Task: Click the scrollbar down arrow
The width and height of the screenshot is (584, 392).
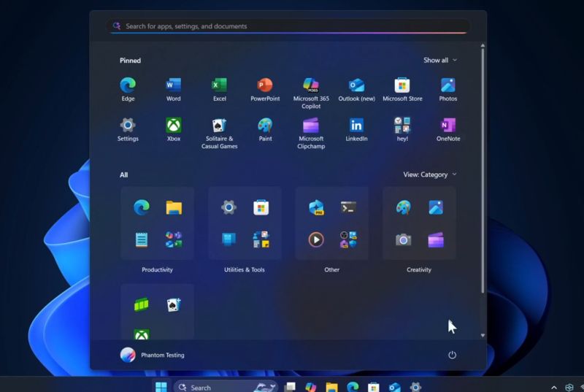Action: [x=483, y=335]
